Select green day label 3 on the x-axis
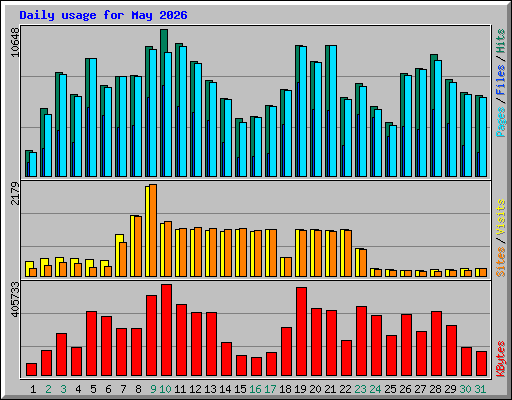Image resolution: width=512 pixels, height=400 pixels. 63,389
